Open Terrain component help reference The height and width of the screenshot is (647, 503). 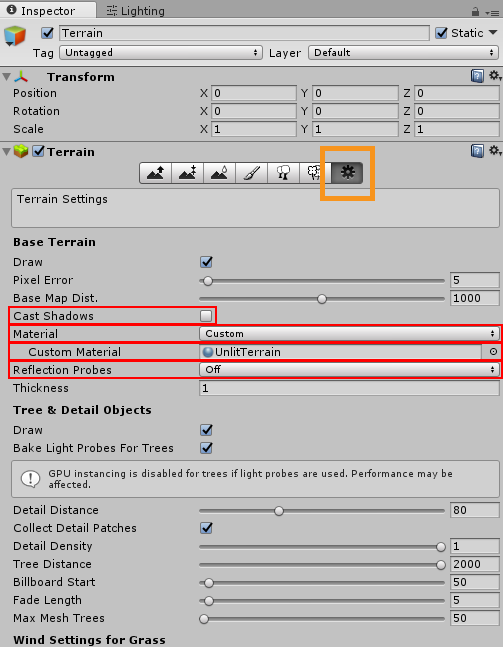477,151
